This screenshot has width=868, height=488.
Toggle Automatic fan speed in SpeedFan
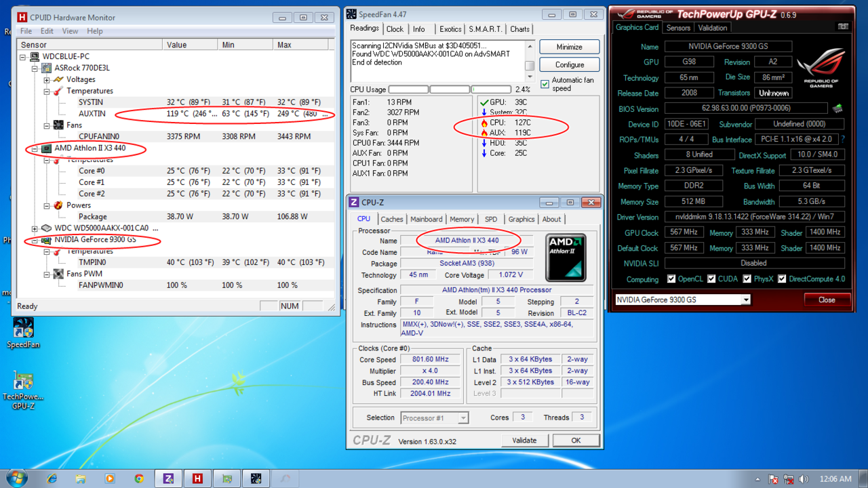545,84
